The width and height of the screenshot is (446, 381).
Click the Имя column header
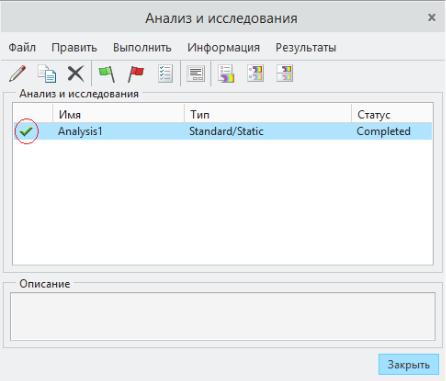(118, 115)
